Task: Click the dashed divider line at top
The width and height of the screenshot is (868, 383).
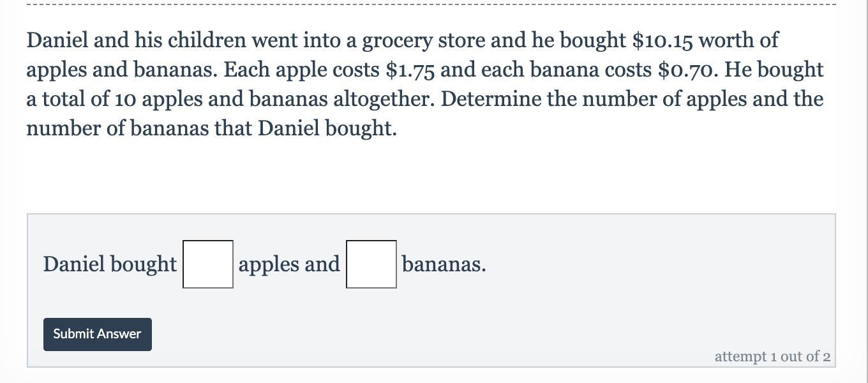Action: click(431, 4)
